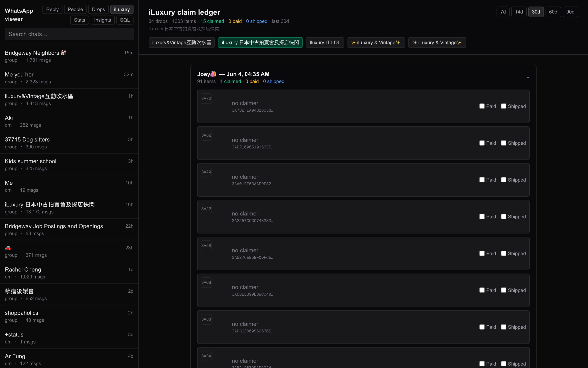The image size is (588, 368).
Task: Check Shipped for item 3A5B7CEB59F0DF65
Action: [x=503, y=253]
